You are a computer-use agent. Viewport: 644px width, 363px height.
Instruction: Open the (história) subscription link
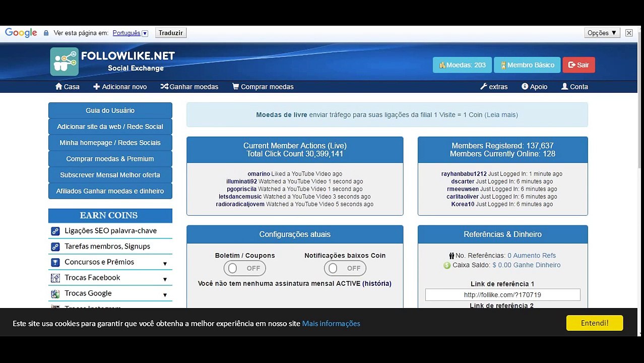click(377, 284)
